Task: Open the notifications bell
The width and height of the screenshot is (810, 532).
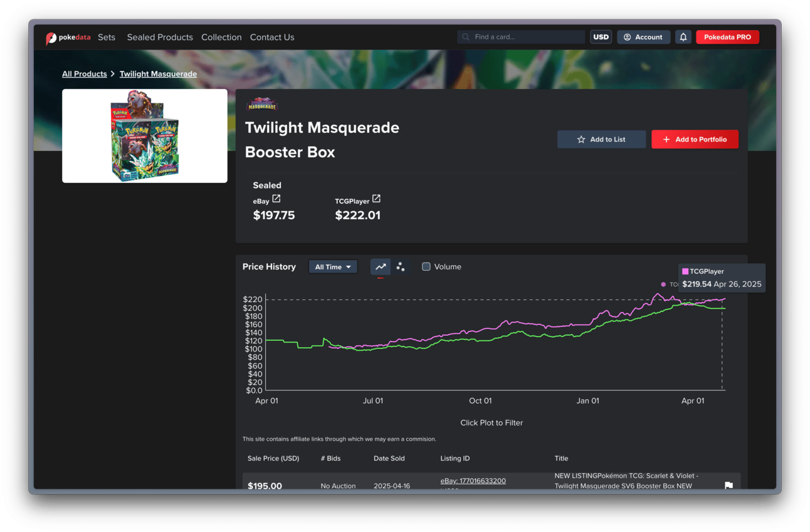Action: pos(683,37)
